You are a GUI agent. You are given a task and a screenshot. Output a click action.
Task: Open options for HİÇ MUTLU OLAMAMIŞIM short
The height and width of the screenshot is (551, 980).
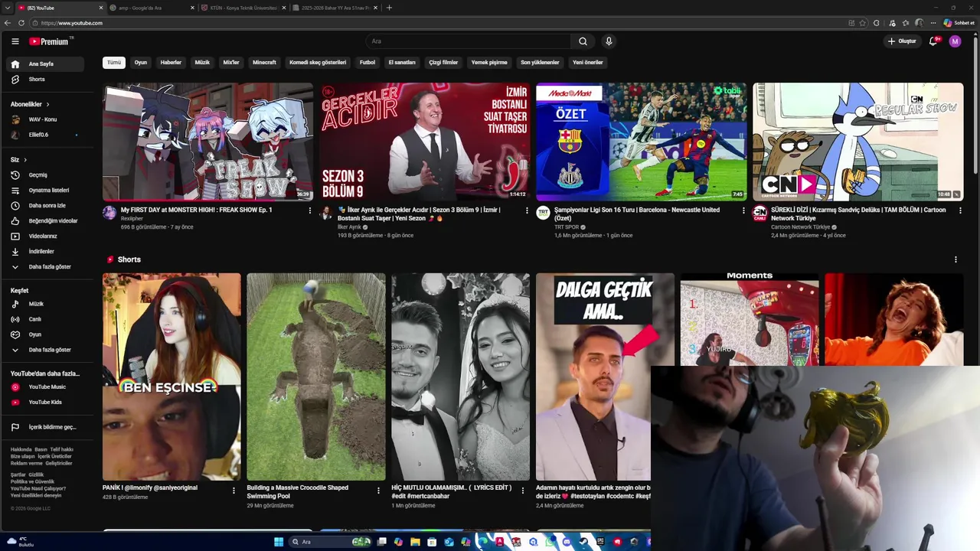tap(522, 491)
